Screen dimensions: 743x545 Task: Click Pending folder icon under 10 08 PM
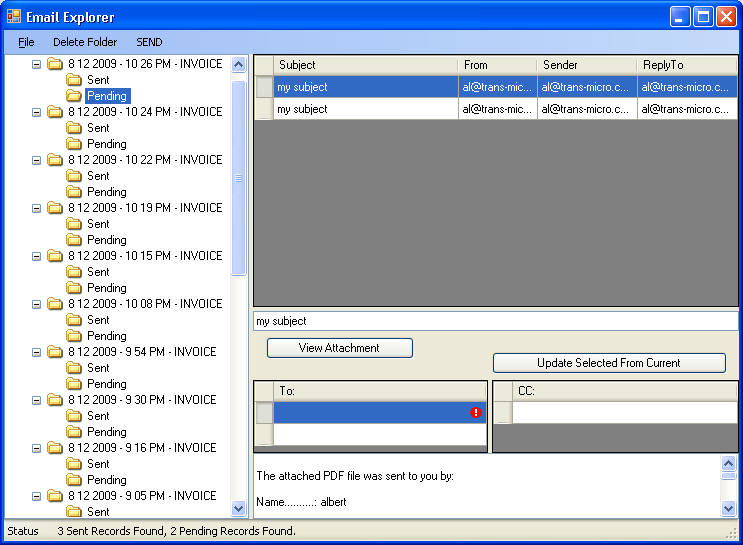(74, 336)
